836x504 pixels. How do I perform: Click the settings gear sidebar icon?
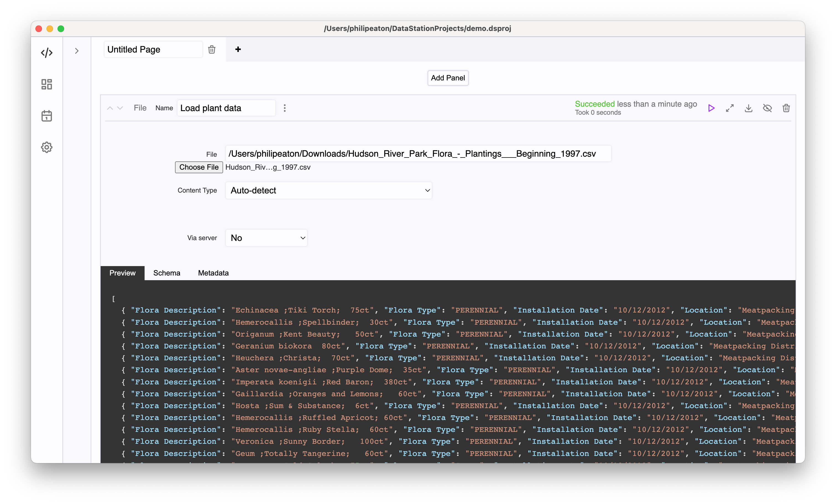point(46,147)
